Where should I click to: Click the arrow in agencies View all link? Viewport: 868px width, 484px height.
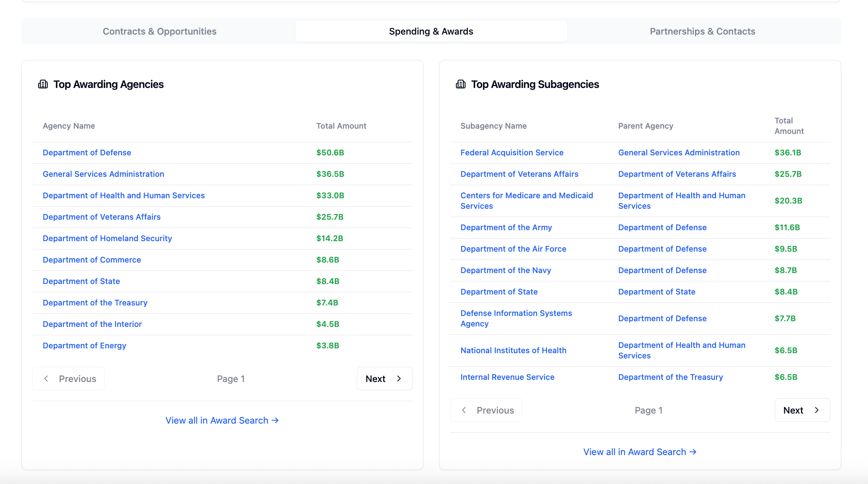point(276,420)
